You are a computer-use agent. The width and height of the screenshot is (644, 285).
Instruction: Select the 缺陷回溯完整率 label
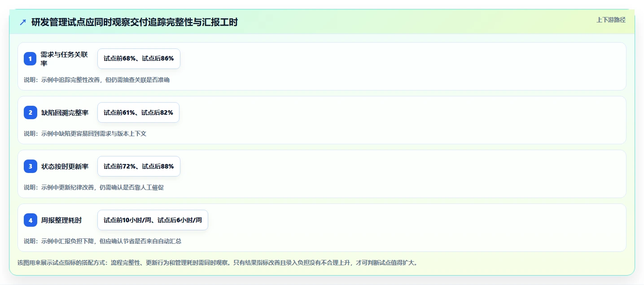pos(65,112)
